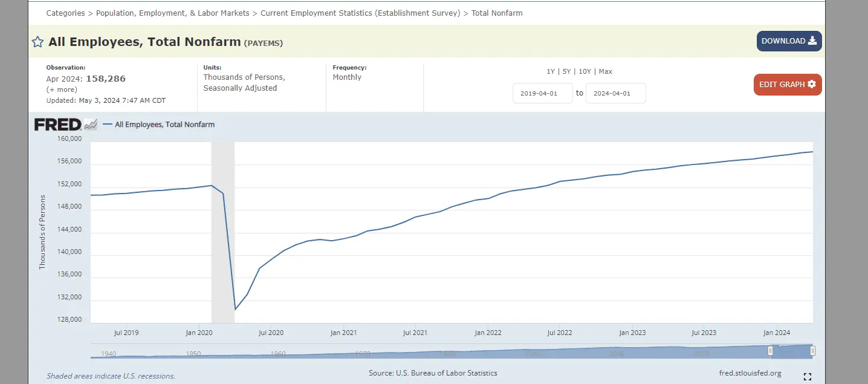The image size is (868, 384).
Task: Select the 1Y date range
Action: click(x=550, y=71)
